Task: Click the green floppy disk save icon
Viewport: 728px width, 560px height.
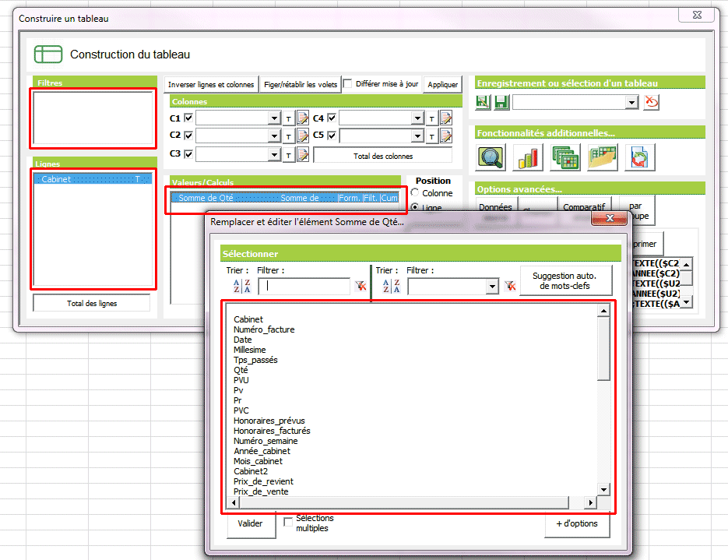Action: point(501,102)
